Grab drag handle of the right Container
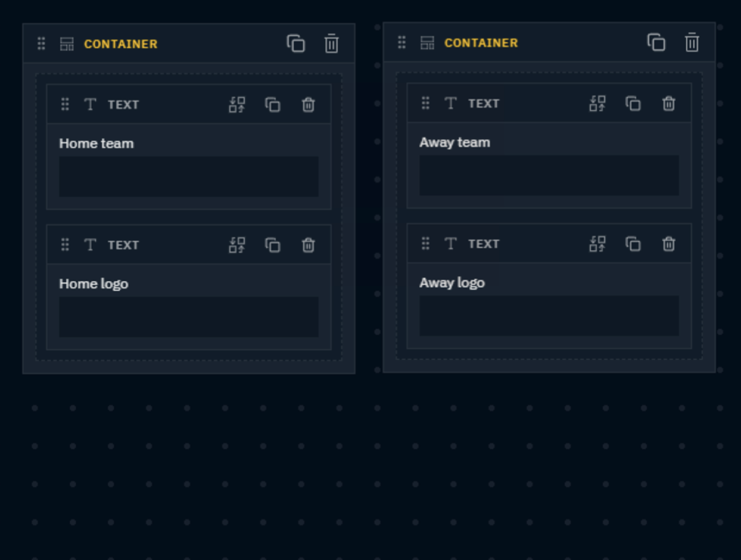The image size is (741, 560). coord(401,42)
